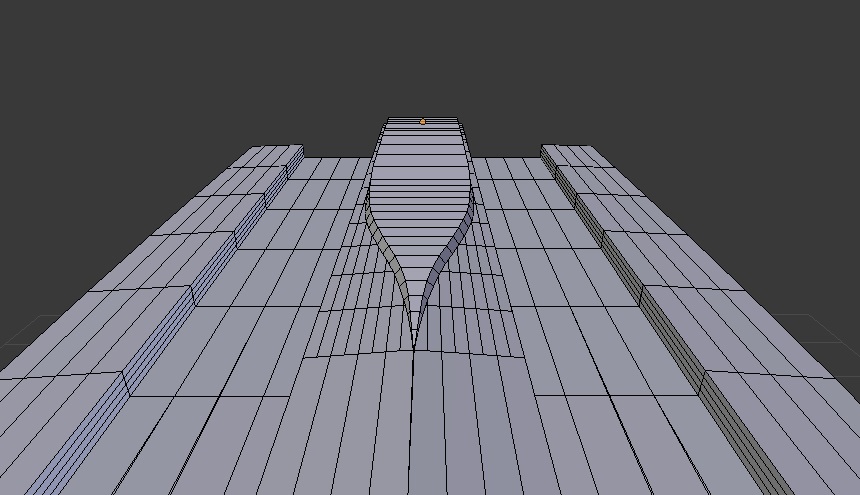Screen dimensions: 860x495
Task: Click the central seam line below the teardrop tip
Action: tap(413, 420)
